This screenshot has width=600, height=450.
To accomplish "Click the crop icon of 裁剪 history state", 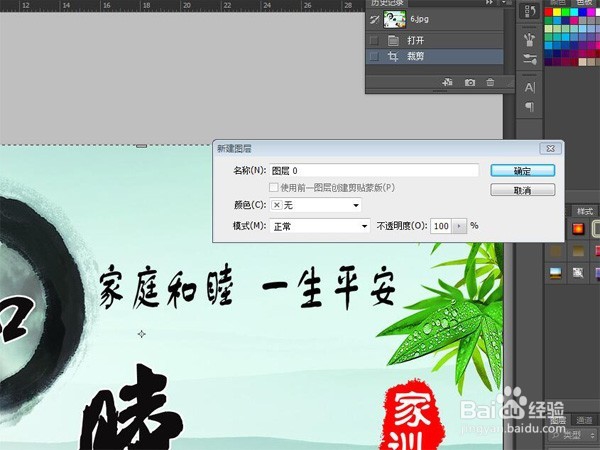I will 393,57.
